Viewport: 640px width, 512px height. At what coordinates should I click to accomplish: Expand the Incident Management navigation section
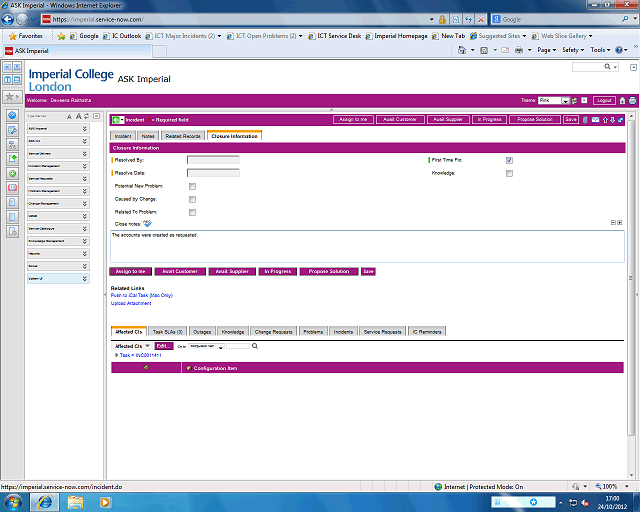point(85,166)
